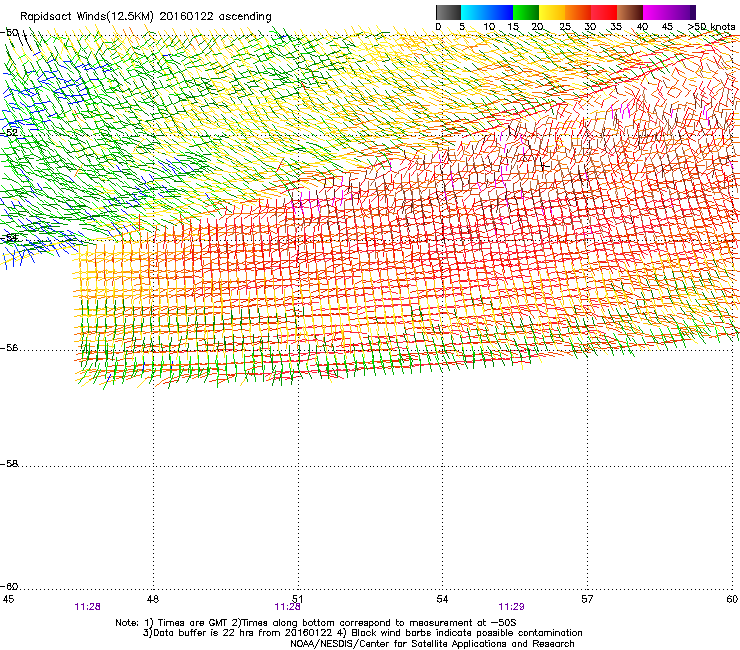The height and width of the screenshot is (650, 740).
Task: Click the 11:28 time marker between longitudes 45 and 48
Action: [x=87, y=607]
